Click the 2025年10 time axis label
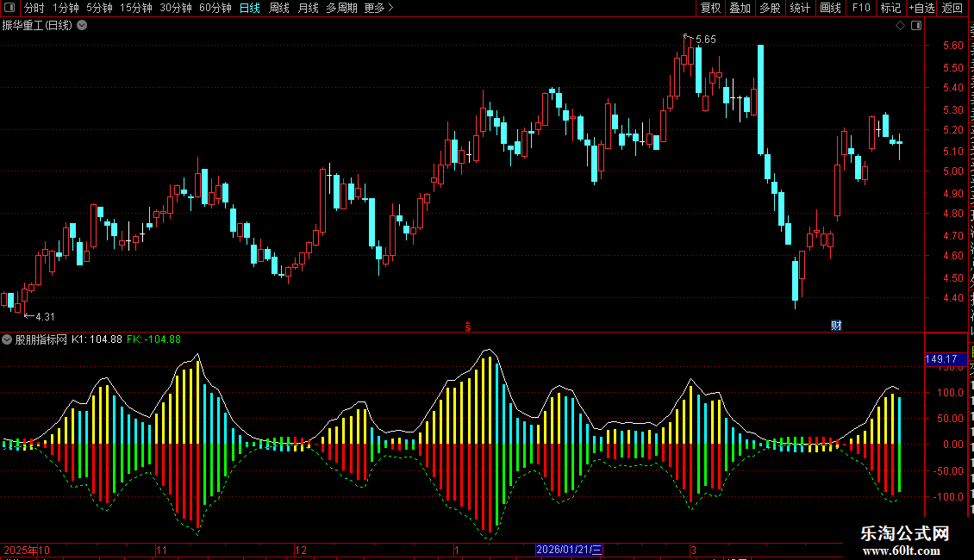This screenshot has width=974, height=560. click(27, 550)
